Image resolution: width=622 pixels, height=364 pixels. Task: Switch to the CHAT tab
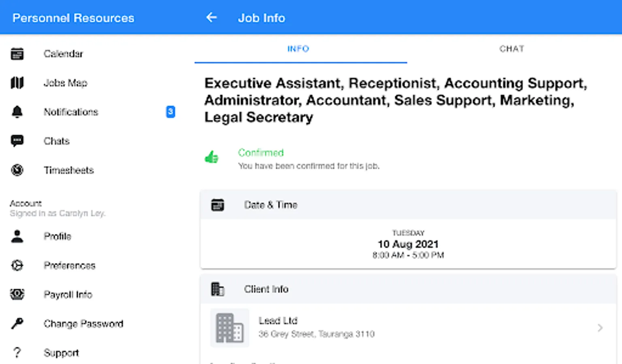pyautogui.click(x=512, y=49)
